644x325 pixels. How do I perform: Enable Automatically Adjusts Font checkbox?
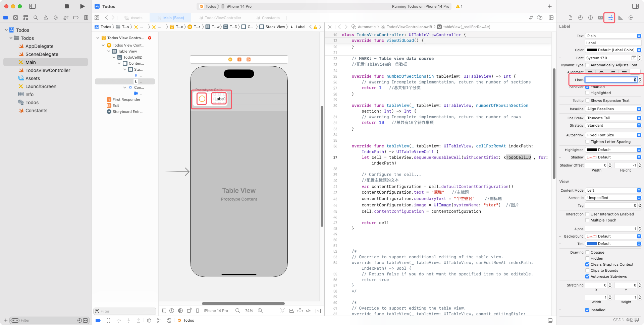click(x=587, y=65)
